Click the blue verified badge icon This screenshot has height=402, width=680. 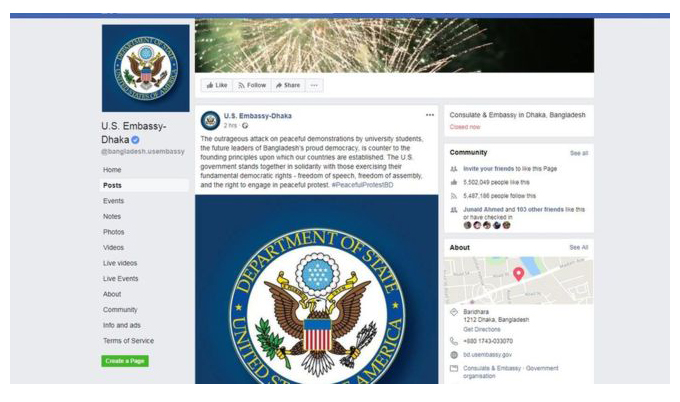coord(135,140)
